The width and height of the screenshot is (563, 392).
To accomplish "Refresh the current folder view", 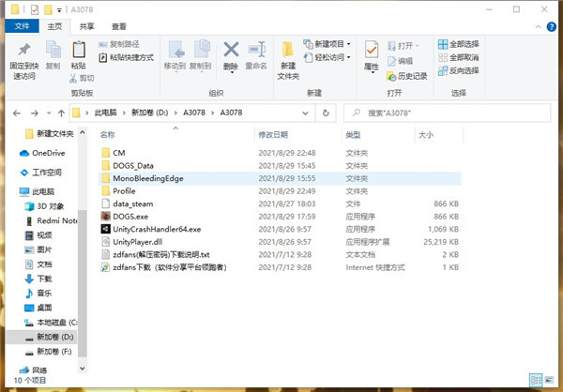I will click(326, 113).
